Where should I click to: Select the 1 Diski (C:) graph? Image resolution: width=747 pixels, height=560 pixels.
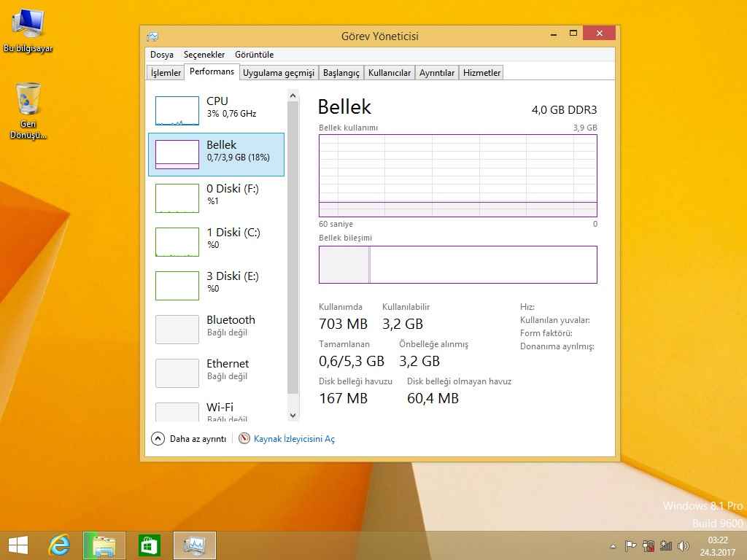(177, 242)
